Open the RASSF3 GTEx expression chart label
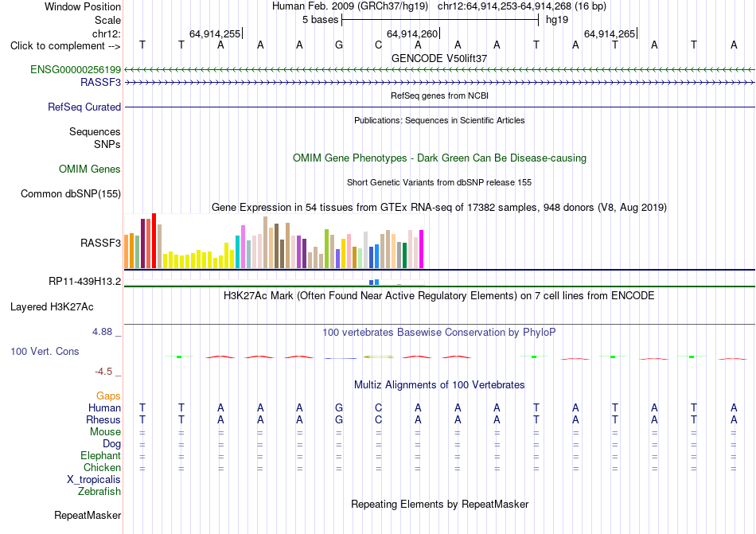The height and width of the screenshot is (534, 756). (x=100, y=243)
